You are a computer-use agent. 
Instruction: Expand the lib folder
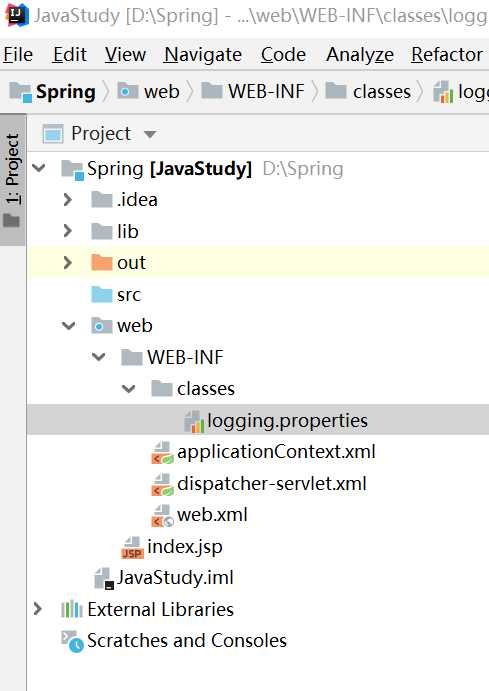point(67,231)
